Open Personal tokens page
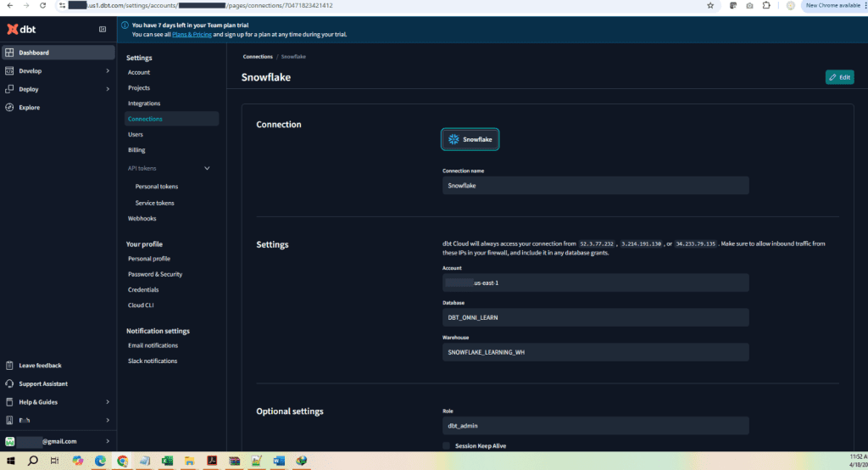This screenshot has height=470, width=868. tap(157, 187)
